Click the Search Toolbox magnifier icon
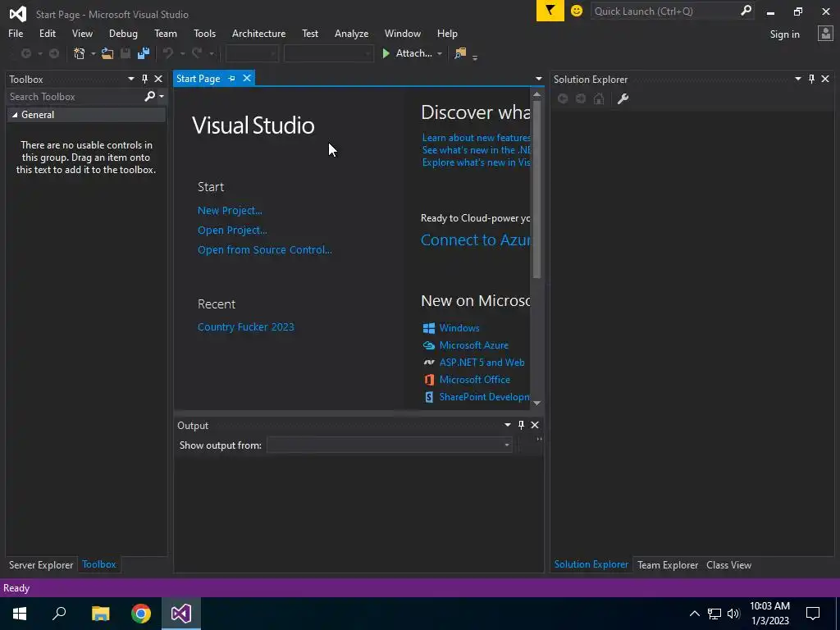This screenshot has height=630, width=840. point(149,97)
